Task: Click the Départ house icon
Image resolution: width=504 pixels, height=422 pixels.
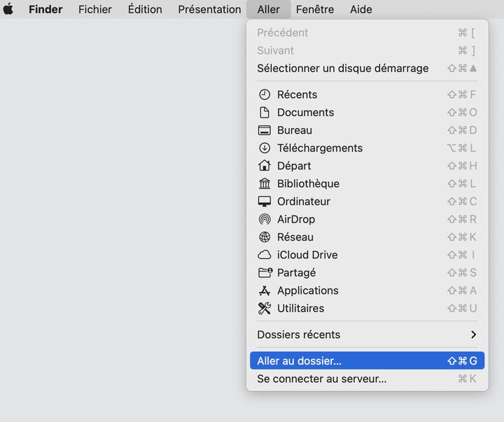Action: pyautogui.click(x=264, y=166)
